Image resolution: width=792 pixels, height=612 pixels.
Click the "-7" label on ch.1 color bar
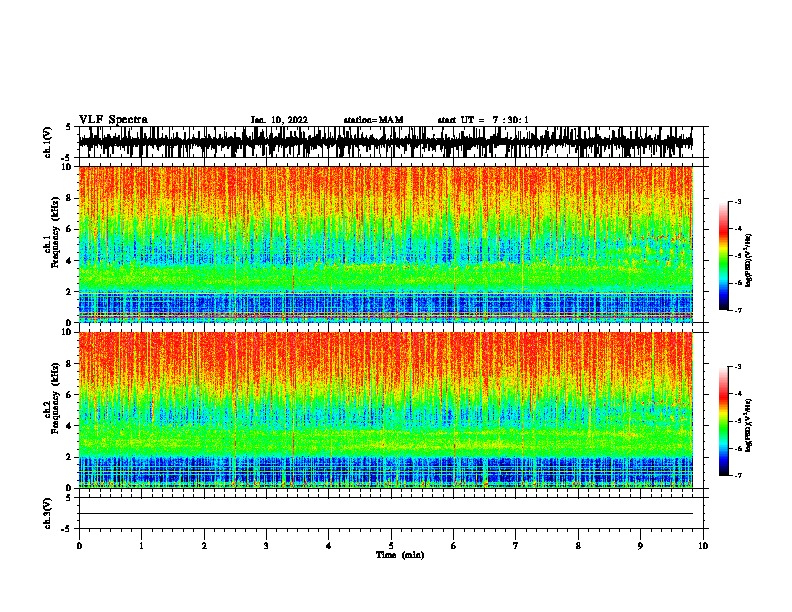click(738, 310)
